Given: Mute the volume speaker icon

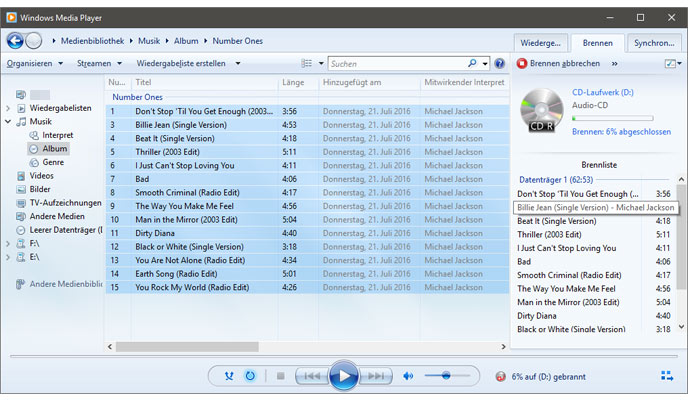Looking at the screenshot, I should coord(408,376).
